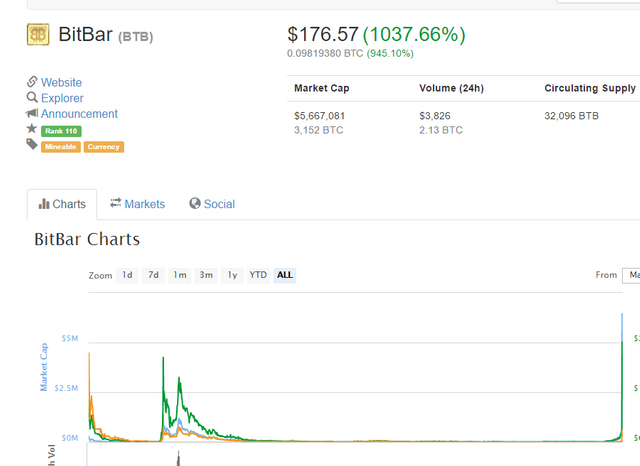The height and width of the screenshot is (466, 640).
Task: Click the exchange arrows icon in Markets tab
Action: click(116, 202)
